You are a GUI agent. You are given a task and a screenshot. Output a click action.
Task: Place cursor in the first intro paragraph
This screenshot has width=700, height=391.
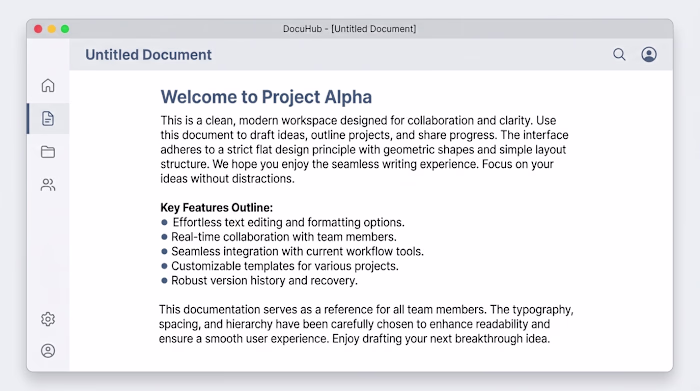pos(364,150)
